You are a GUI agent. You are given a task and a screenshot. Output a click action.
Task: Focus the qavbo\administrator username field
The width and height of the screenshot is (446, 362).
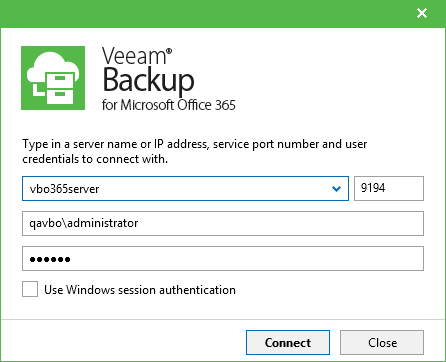[x=223, y=223]
